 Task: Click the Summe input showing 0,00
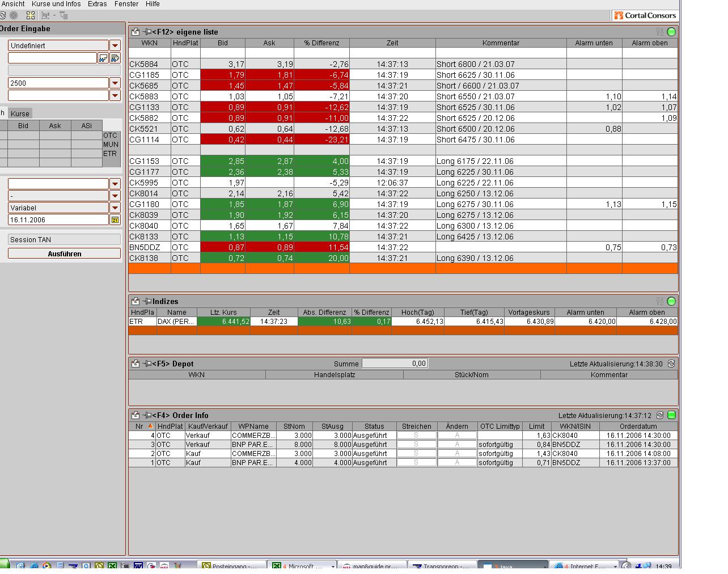tap(395, 363)
